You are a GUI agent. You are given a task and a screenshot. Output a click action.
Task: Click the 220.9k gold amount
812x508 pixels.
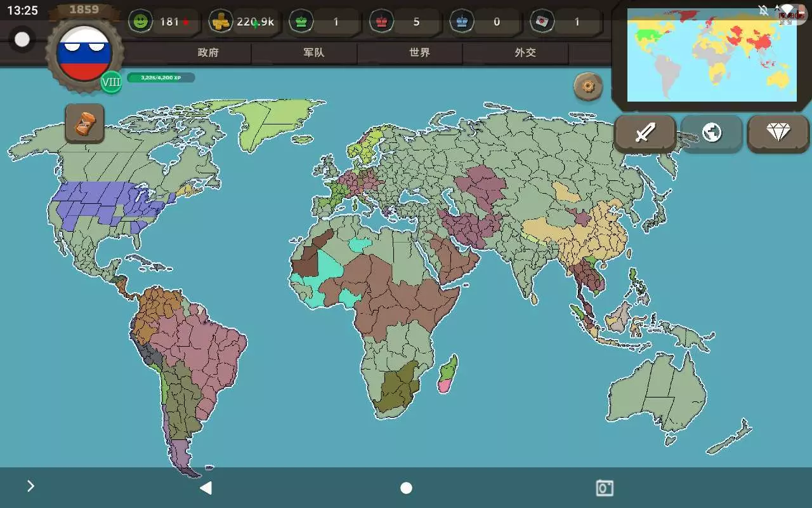[x=255, y=22]
